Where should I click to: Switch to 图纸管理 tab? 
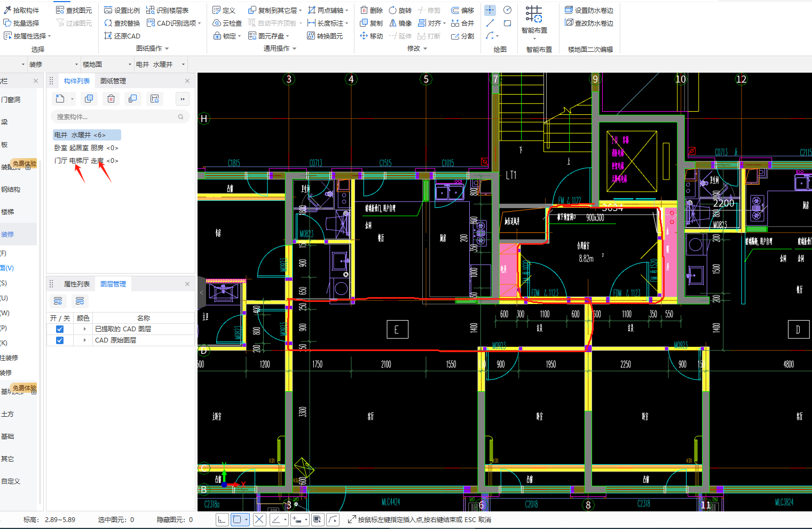click(x=113, y=81)
